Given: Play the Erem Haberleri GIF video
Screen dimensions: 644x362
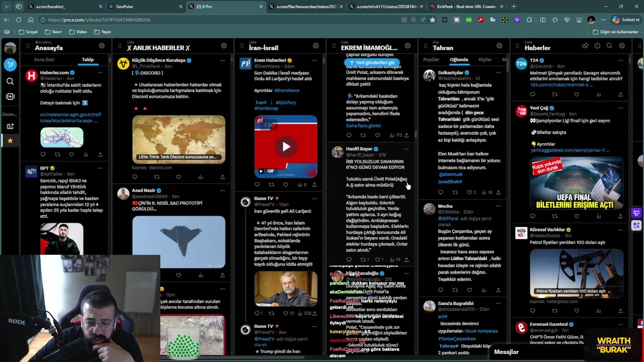Looking at the screenshot, I should pyautogui.click(x=286, y=147).
